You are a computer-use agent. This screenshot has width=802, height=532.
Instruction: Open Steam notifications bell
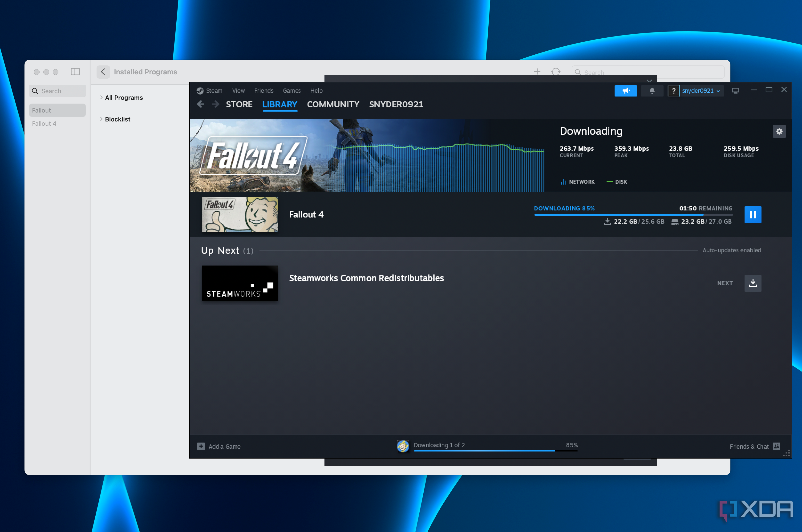(x=652, y=91)
